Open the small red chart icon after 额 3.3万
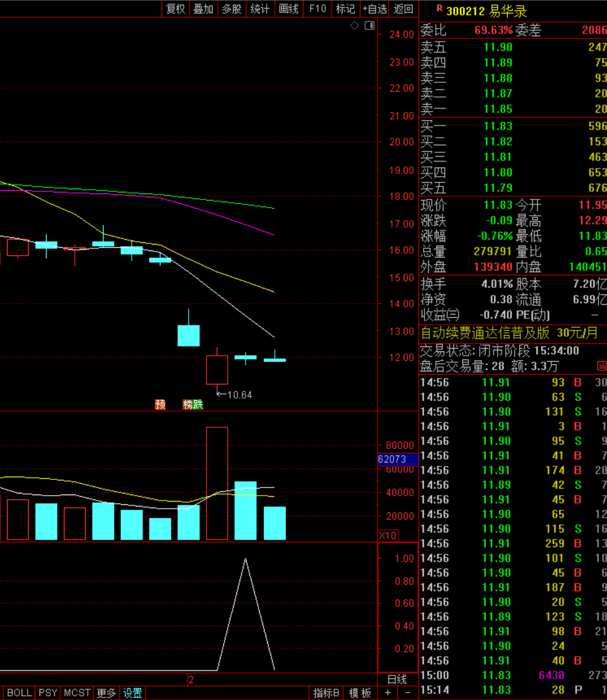 point(601,367)
